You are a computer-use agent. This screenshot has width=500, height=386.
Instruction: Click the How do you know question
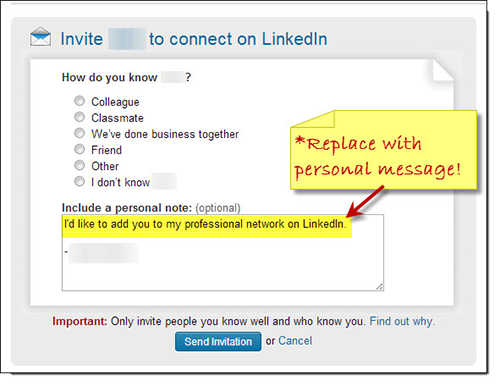click(126, 77)
